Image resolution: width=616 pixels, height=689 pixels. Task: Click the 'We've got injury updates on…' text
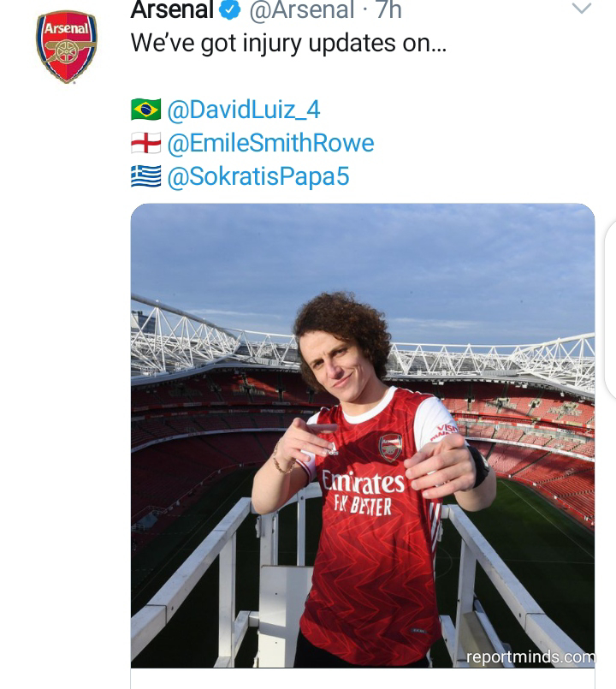tap(288, 44)
